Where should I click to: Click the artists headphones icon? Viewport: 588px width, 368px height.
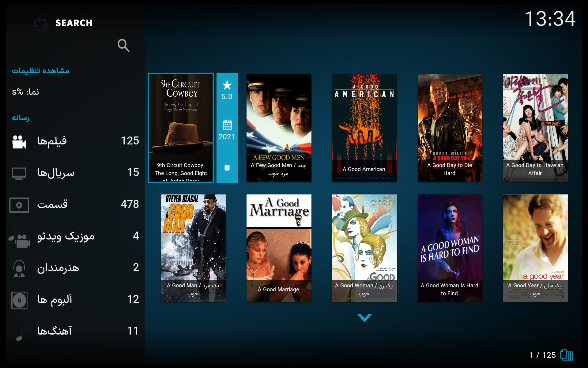click(x=19, y=268)
